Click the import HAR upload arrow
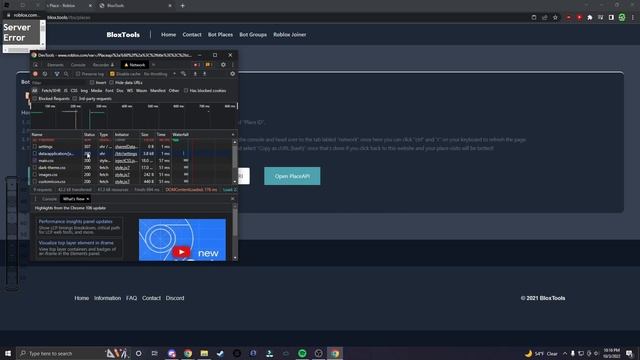 coord(195,74)
